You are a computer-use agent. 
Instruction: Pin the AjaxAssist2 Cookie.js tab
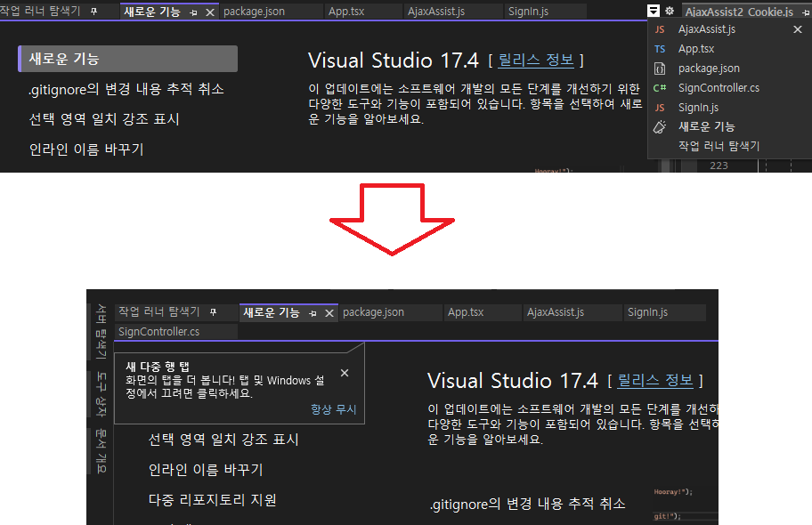(805, 12)
